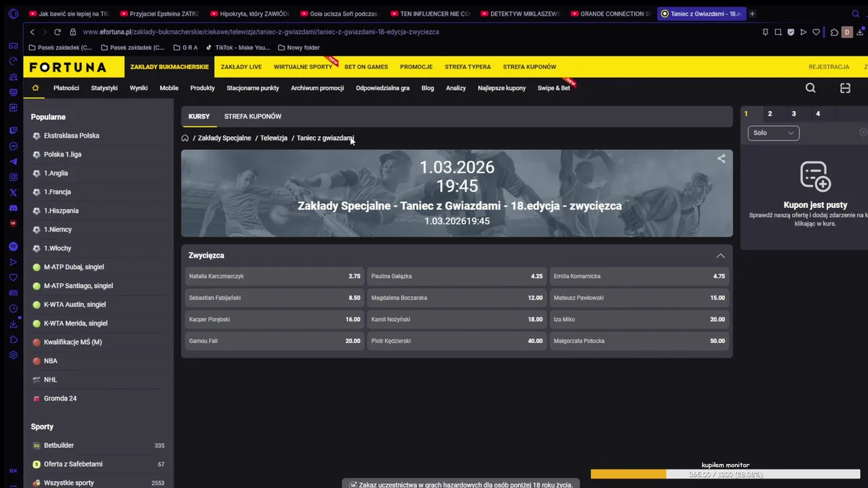This screenshot has width=868, height=488.
Task: Switch to the Strefa kuponów tab
Action: [252, 117]
